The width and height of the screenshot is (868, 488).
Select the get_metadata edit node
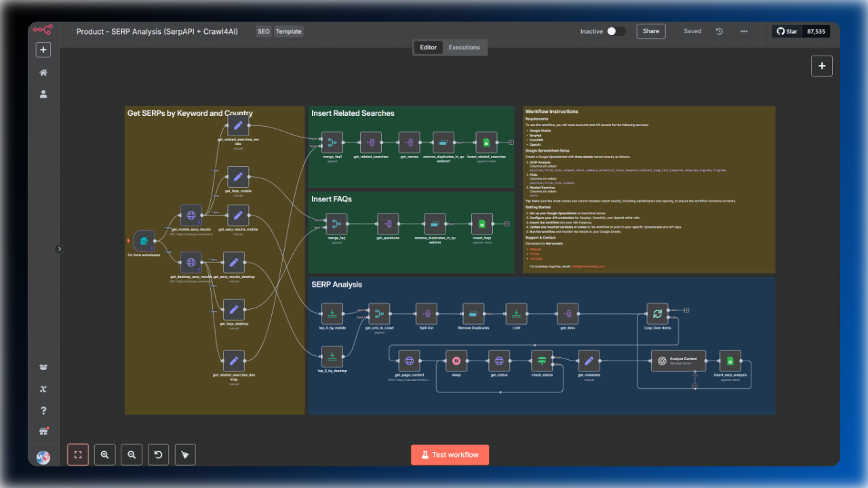(x=589, y=361)
